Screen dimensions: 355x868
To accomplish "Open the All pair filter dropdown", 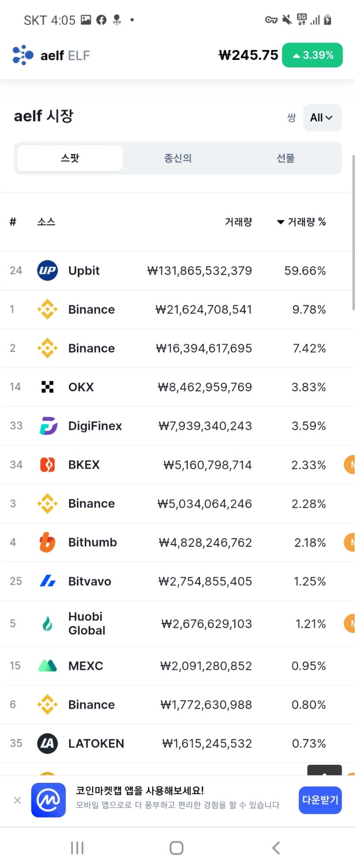I will click(322, 118).
